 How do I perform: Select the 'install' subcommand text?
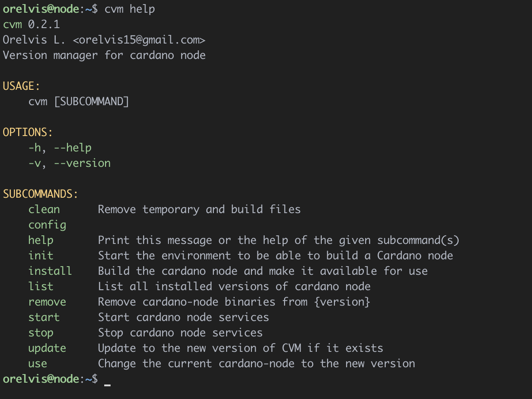point(50,271)
